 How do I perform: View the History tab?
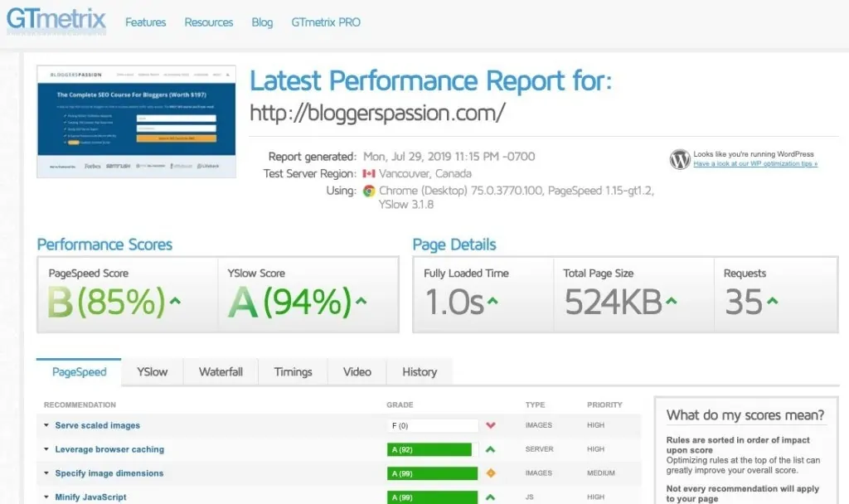(419, 372)
